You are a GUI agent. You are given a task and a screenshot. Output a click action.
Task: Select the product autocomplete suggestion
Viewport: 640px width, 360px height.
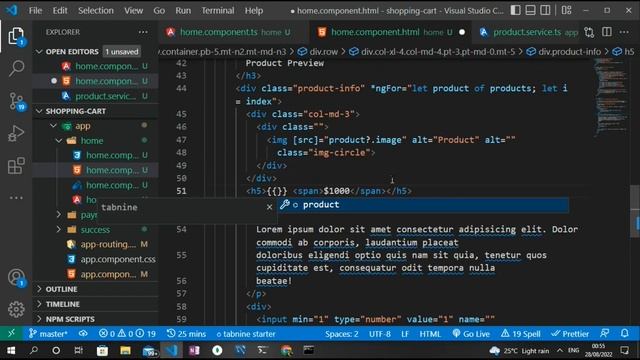pos(423,204)
